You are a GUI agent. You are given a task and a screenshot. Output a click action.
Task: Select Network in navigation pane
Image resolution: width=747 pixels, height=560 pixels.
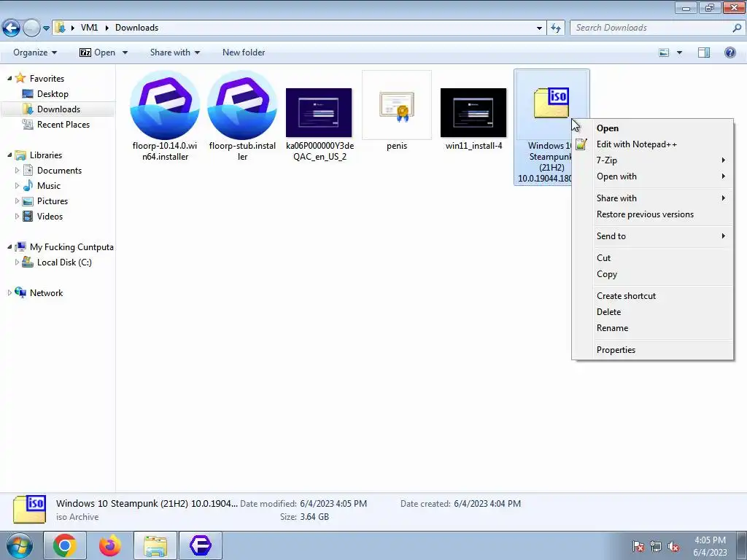[x=46, y=293]
